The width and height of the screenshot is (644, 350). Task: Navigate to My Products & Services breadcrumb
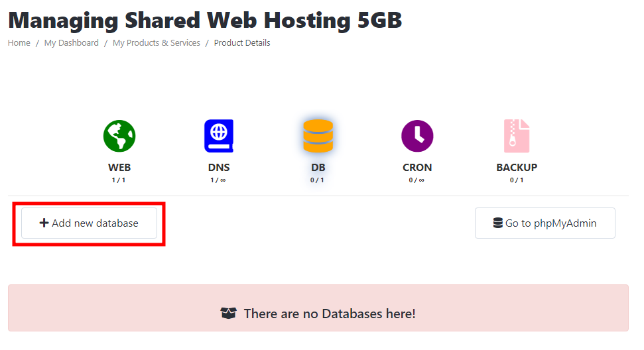[x=157, y=42]
